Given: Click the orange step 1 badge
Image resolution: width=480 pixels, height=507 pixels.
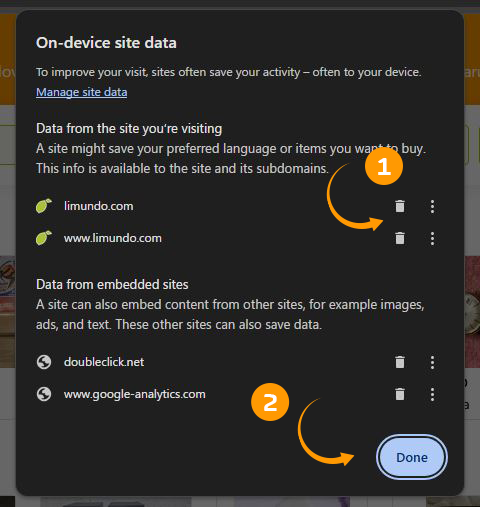Looking at the screenshot, I should click(384, 166).
